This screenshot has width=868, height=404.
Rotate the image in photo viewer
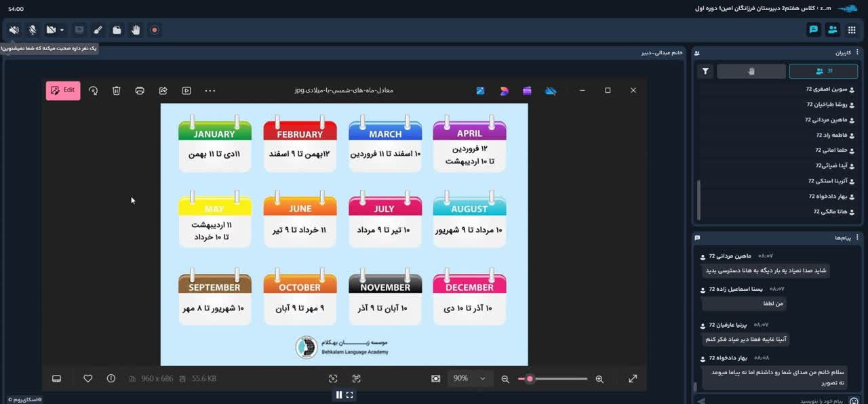coord(94,91)
